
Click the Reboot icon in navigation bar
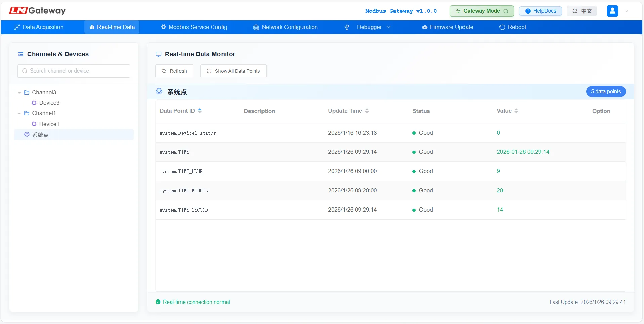[x=502, y=27]
